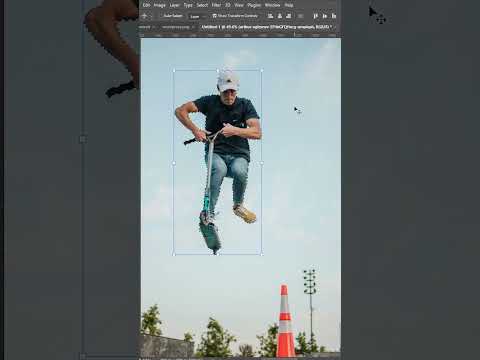Open the View menu
The image size is (480, 360).
tap(239, 5)
